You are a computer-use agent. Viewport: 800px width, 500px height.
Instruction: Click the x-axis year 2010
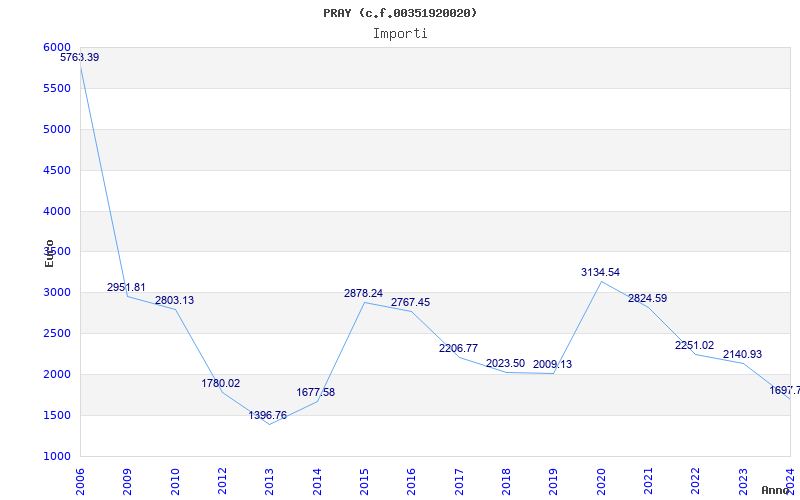click(x=175, y=482)
